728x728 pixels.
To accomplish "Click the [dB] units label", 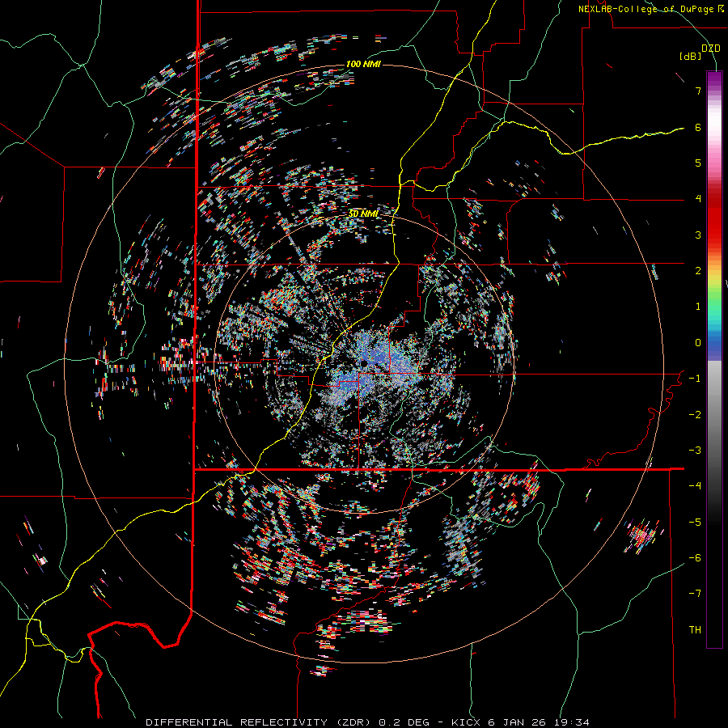I will coord(690,56).
